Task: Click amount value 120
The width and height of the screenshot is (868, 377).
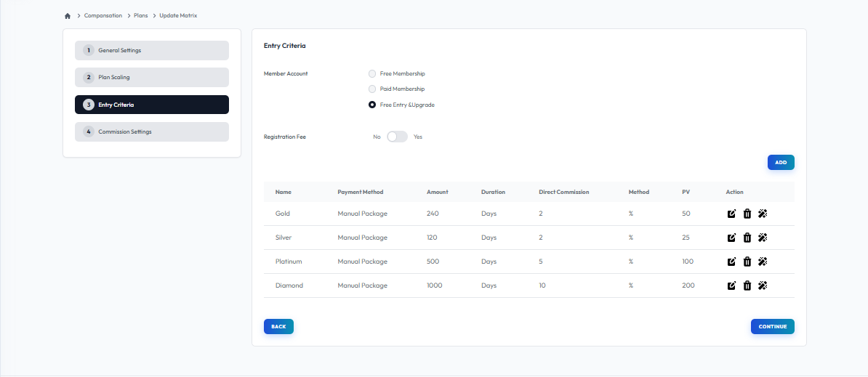Action: point(433,238)
